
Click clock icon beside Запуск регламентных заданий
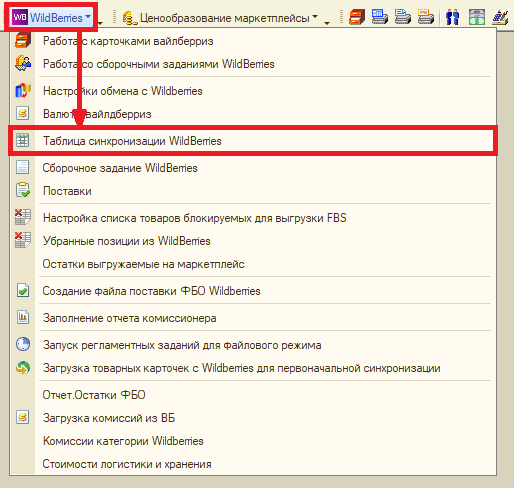[23, 344]
